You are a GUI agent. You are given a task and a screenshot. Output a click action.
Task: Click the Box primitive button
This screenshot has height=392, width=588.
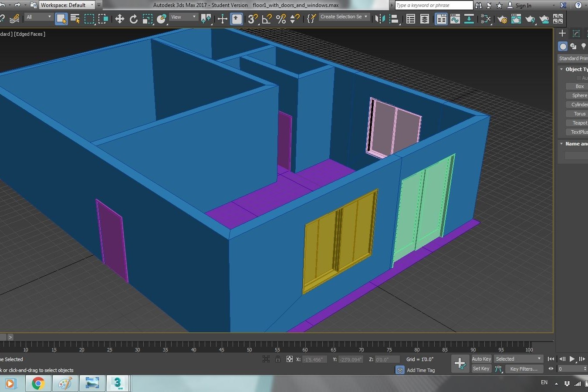point(579,86)
